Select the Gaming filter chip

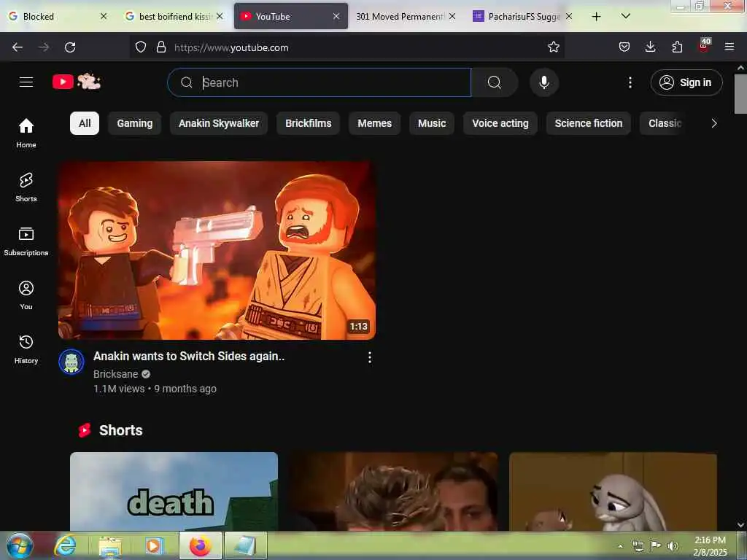click(x=135, y=123)
